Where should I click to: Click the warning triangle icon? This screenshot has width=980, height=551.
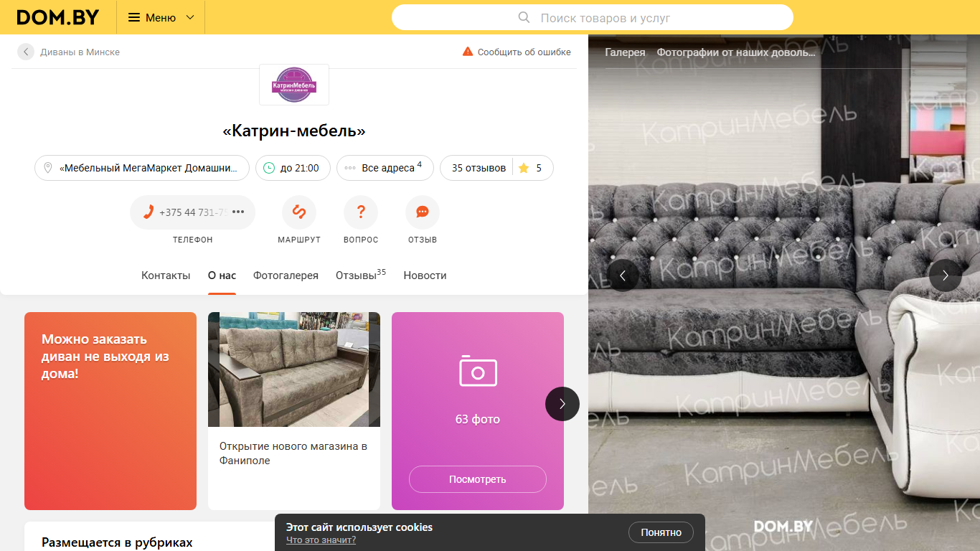pyautogui.click(x=468, y=52)
